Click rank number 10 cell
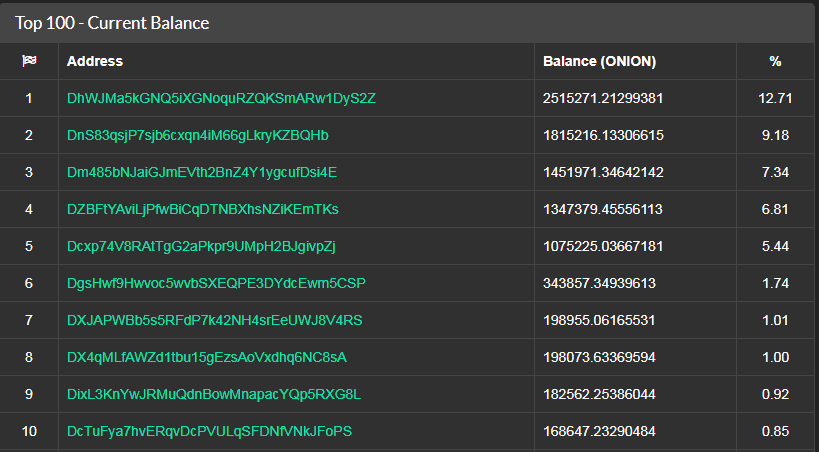819x452 pixels. click(x=29, y=431)
